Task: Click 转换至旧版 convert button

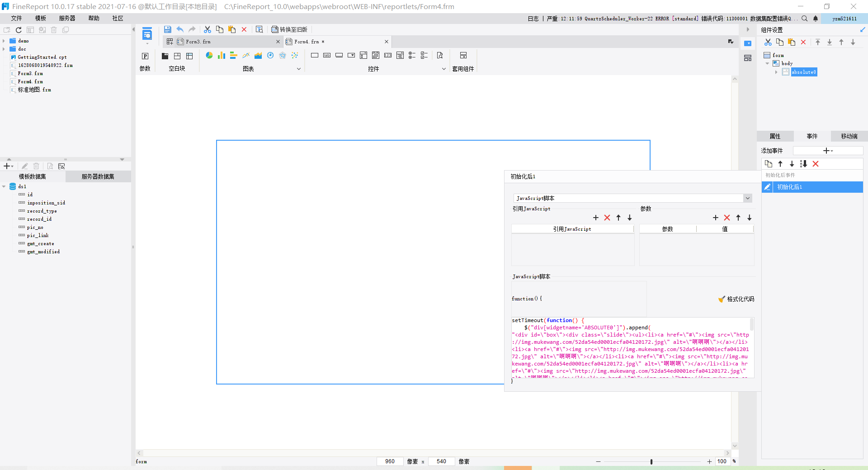Action: [x=289, y=29]
